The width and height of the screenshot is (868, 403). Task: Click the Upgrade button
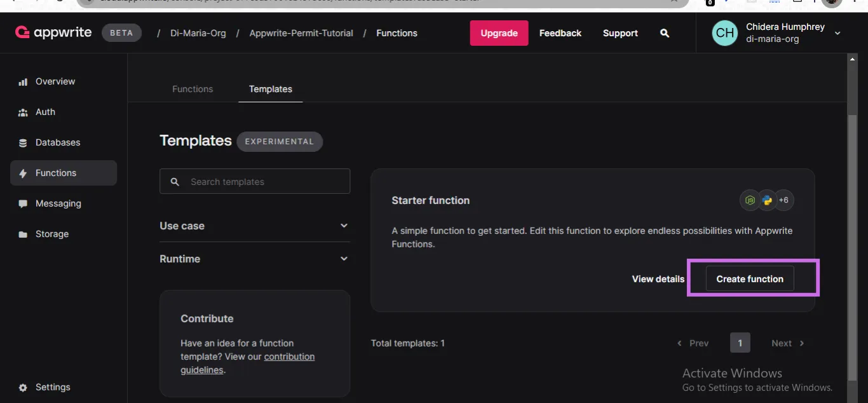pos(499,33)
